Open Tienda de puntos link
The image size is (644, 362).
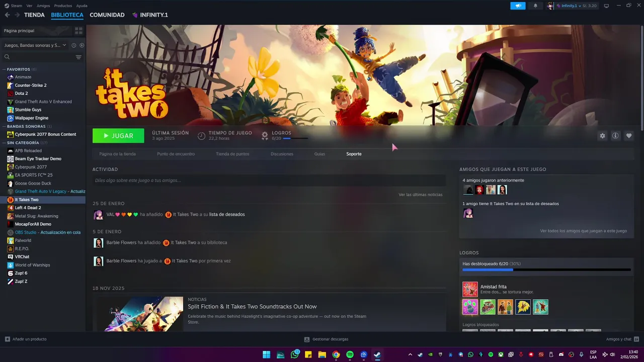click(x=232, y=154)
